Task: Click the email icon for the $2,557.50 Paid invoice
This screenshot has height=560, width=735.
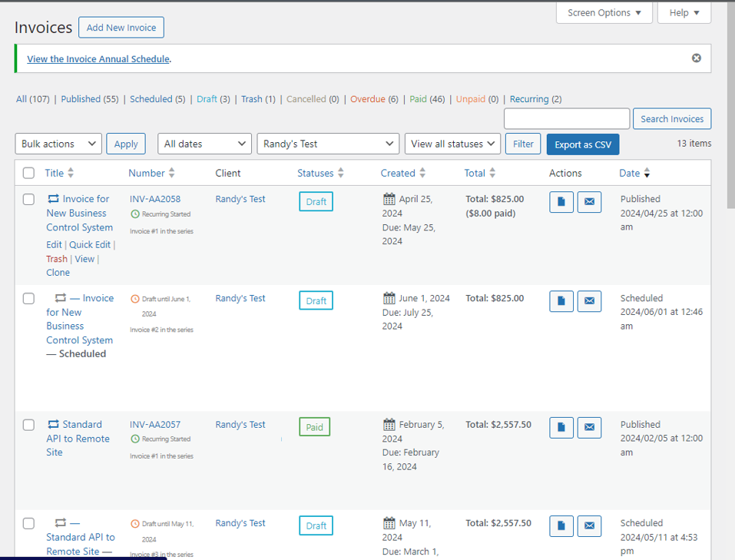Action: pyautogui.click(x=589, y=428)
